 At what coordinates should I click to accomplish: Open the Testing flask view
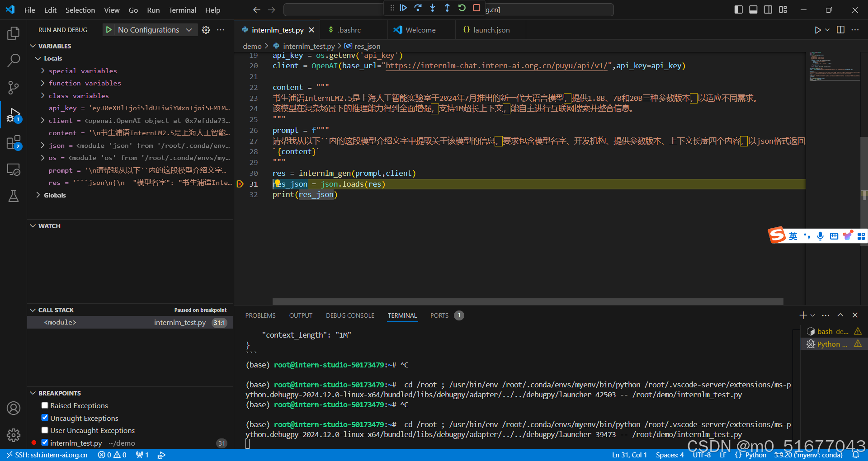tap(14, 196)
